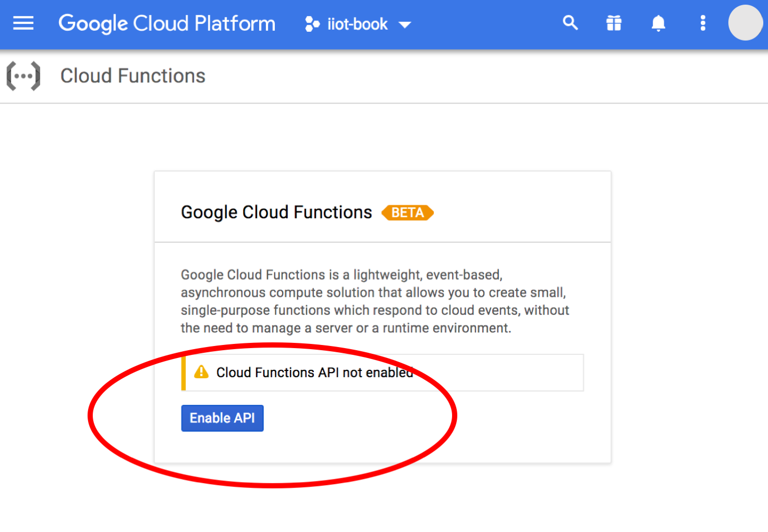Click the Google Cloud Functions card heading
This screenshot has height=532, width=768.
(276, 213)
